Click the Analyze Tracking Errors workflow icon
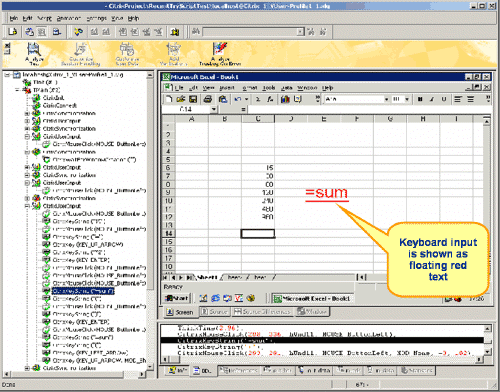The height and width of the screenshot is (392, 500). 220,54
